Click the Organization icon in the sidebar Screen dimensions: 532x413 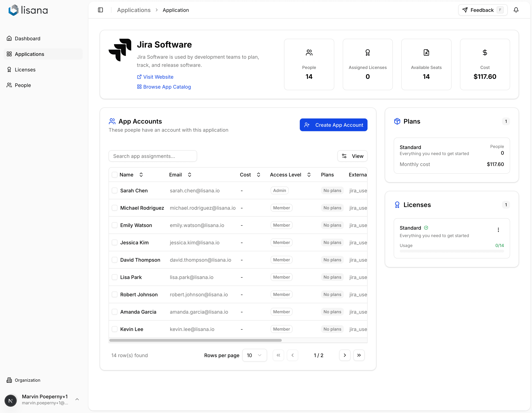tap(9, 380)
